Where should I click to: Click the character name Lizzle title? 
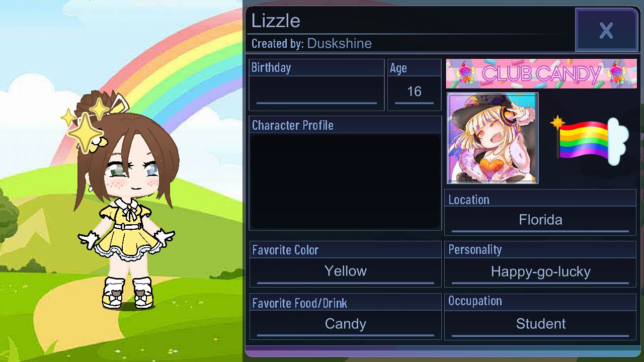click(276, 21)
